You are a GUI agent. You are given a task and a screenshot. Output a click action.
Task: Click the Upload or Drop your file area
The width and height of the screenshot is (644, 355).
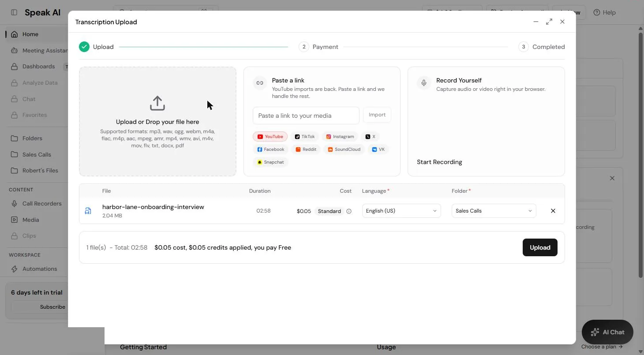[x=157, y=122]
